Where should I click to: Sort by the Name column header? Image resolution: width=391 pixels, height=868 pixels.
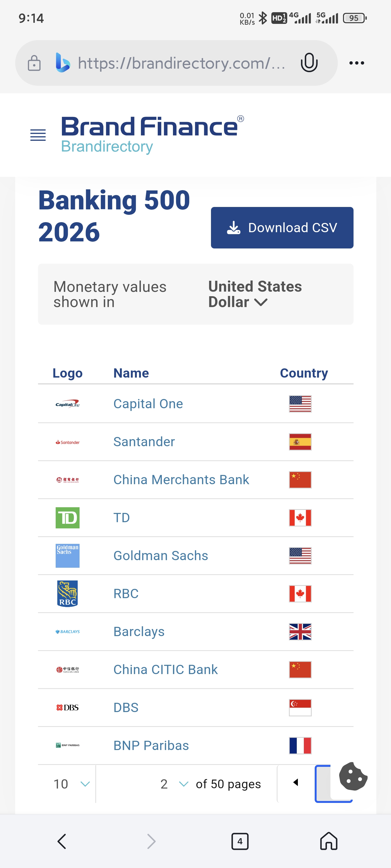131,373
